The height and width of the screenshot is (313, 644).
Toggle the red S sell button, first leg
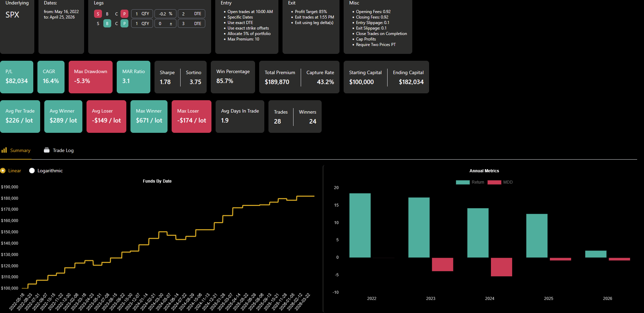click(98, 14)
